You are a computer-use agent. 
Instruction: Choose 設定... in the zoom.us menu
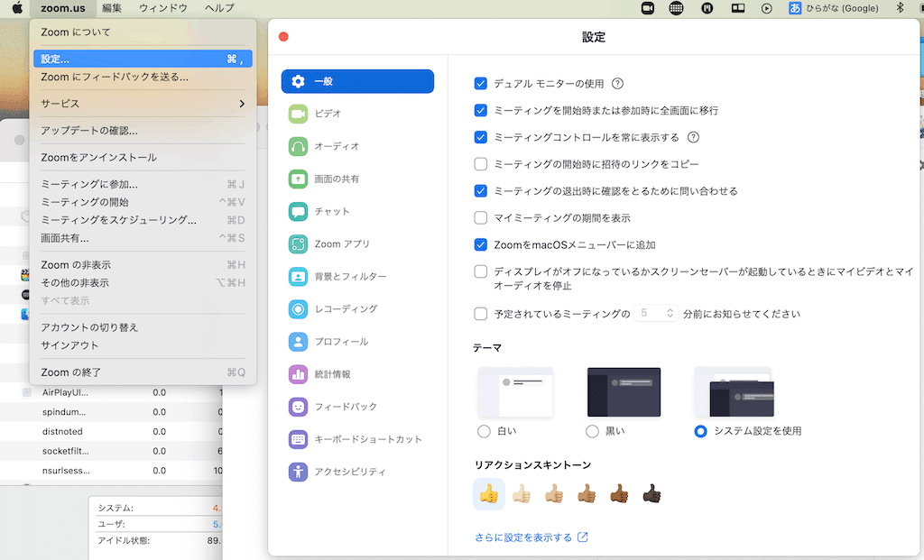[143, 59]
